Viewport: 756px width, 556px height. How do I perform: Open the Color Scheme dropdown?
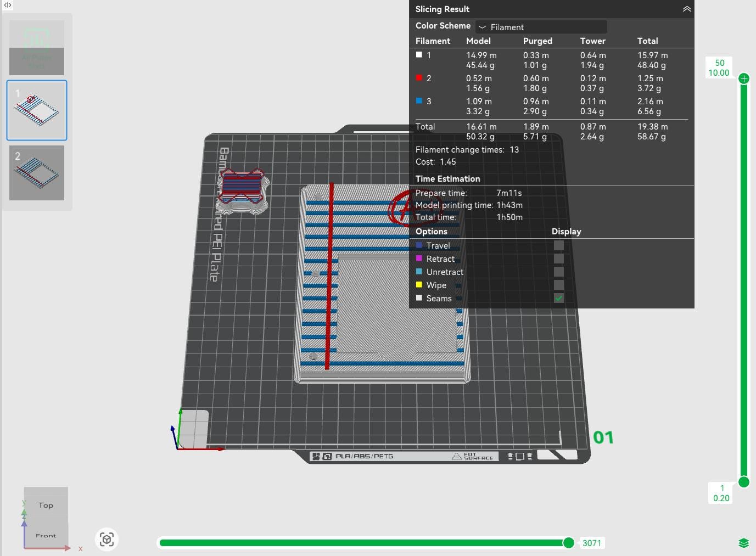541,27
